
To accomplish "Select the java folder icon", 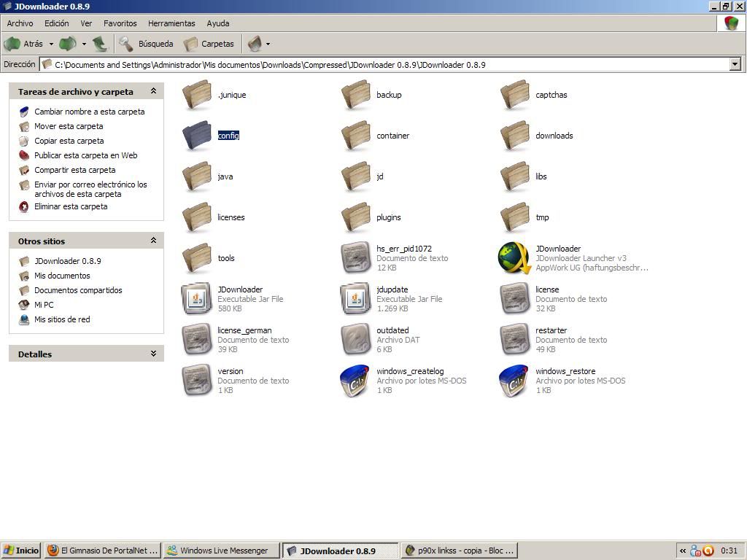I will [197, 176].
